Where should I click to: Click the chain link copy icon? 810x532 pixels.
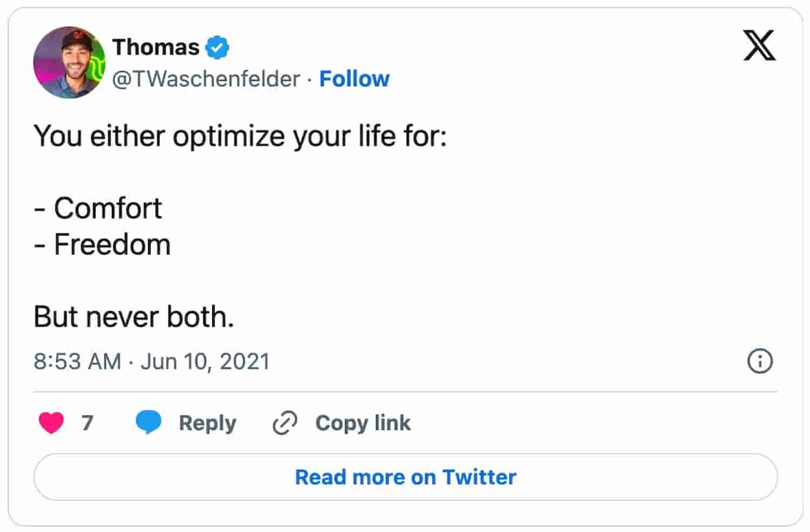[x=285, y=422]
